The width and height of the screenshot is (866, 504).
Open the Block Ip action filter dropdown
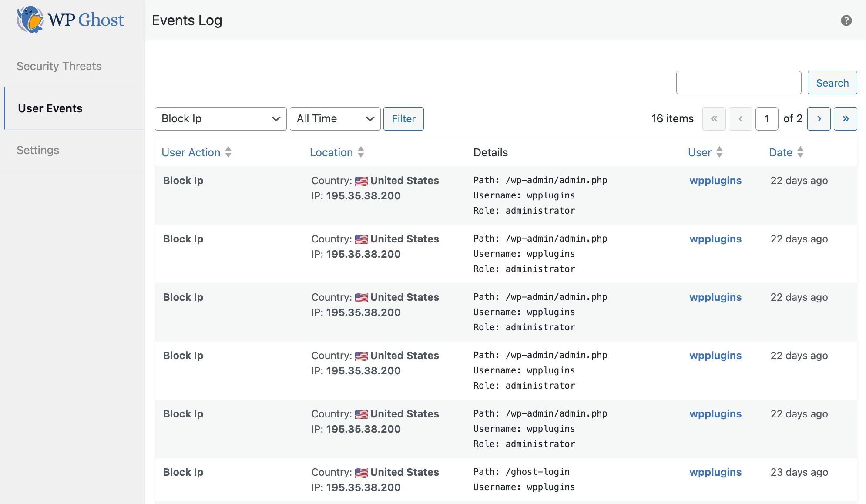coord(220,118)
